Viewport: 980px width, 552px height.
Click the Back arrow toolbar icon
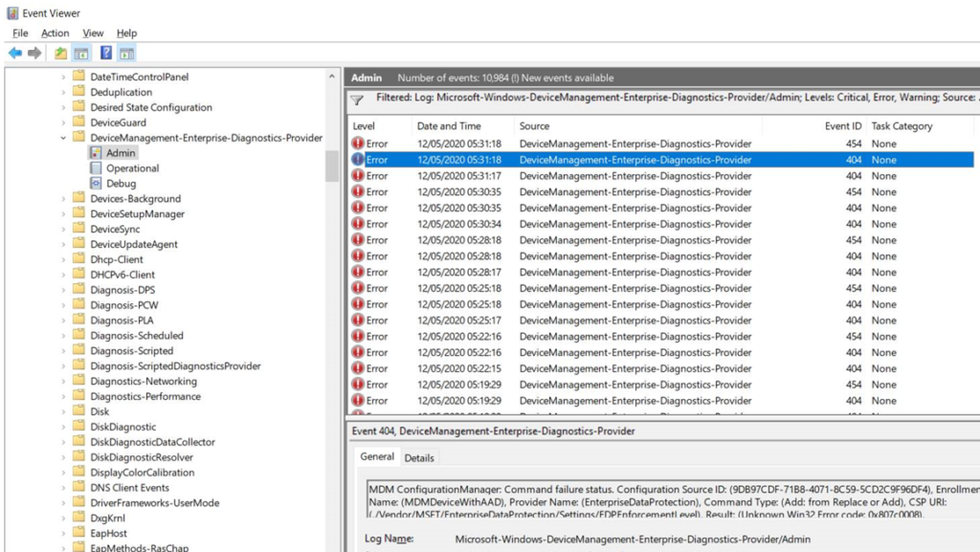click(x=15, y=53)
